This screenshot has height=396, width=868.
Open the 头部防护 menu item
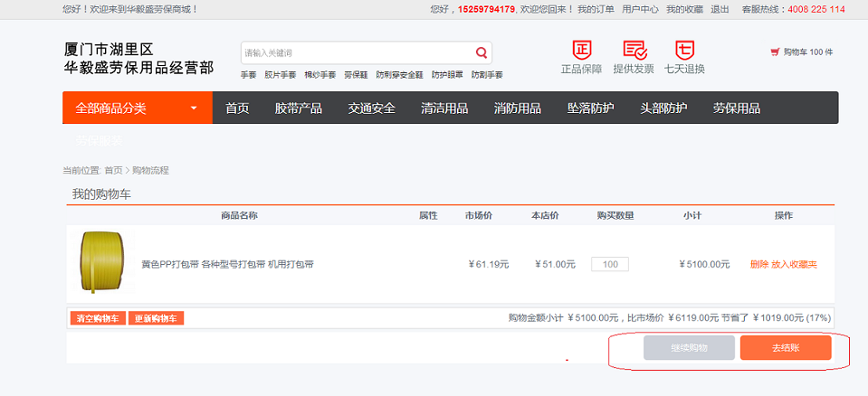[663, 108]
